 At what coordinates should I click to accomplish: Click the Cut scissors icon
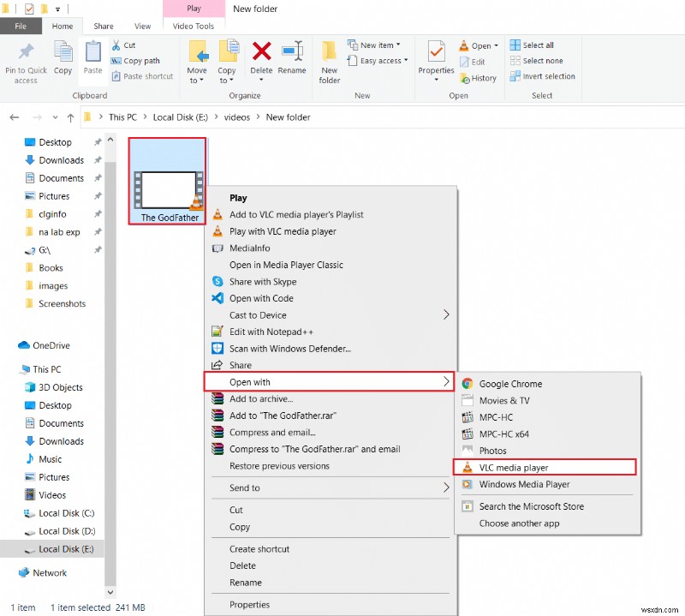pyautogui.click(x=116, y=45)
